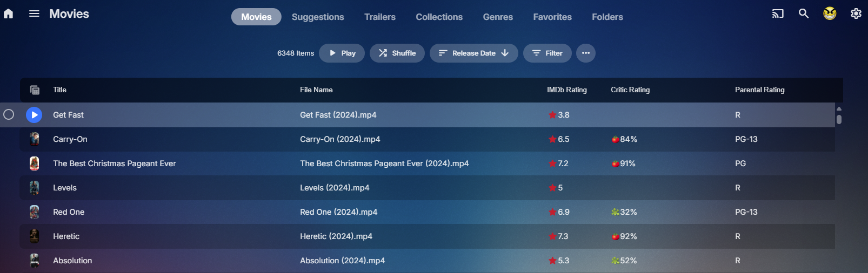This screenshot has width=868, height=273.
Task: Click the file name Levels (2024).mp4
Action: point(335,188)
